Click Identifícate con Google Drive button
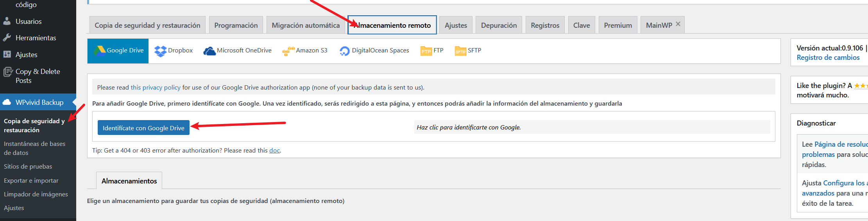 [x=143, y=128]
